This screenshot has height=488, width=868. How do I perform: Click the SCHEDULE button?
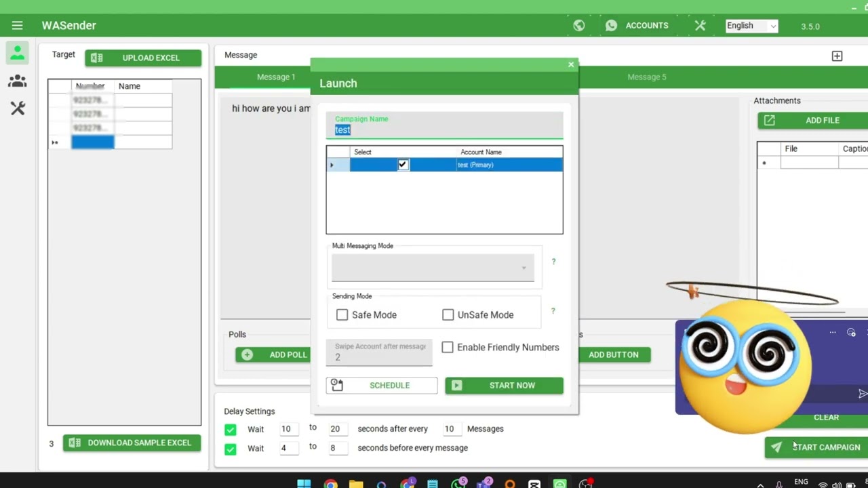[382, 386]
